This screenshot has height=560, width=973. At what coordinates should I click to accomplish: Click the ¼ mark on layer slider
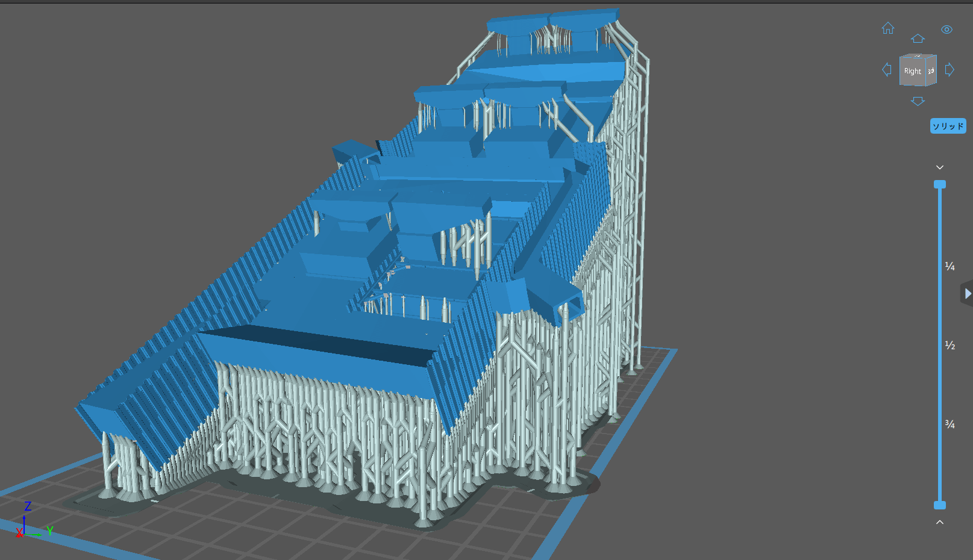[950, 266]
